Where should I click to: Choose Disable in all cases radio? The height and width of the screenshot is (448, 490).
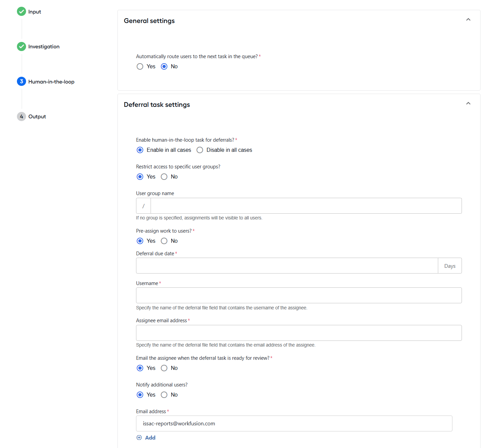click(x=200, y=150)
